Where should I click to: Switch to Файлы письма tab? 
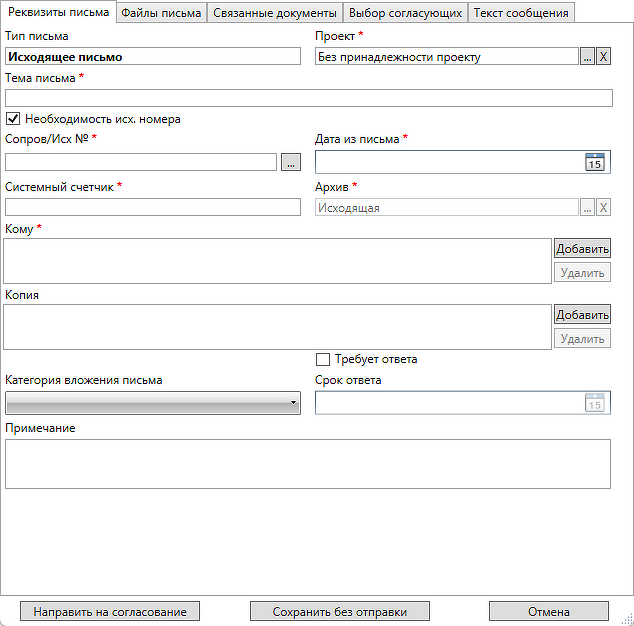161,13
